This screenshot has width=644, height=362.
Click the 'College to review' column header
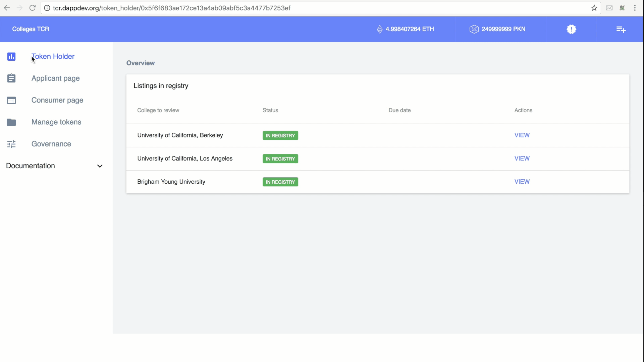158,110
